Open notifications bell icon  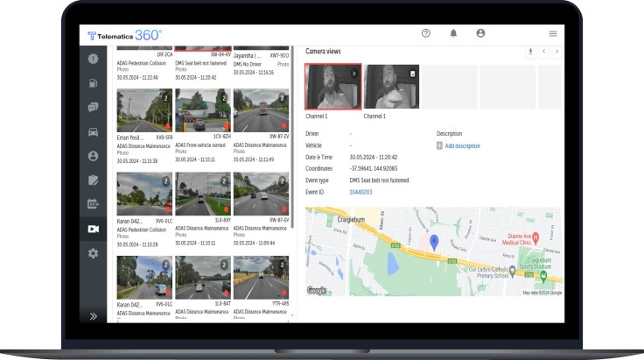453,33
